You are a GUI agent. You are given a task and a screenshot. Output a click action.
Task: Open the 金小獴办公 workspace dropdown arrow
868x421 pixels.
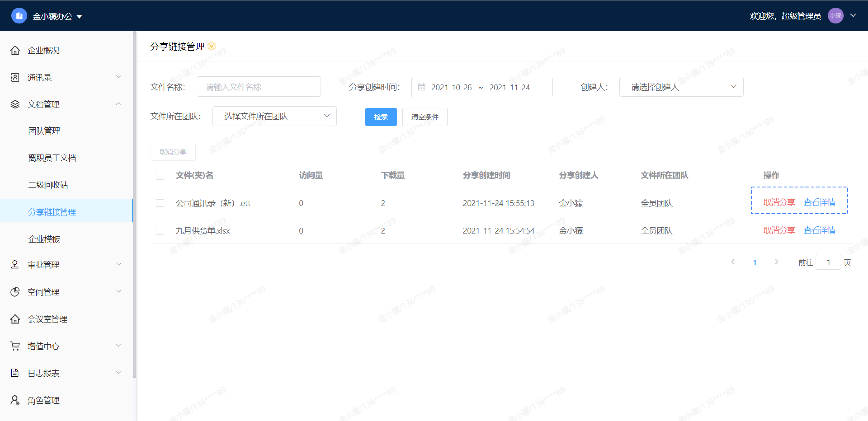pos(80,17)
